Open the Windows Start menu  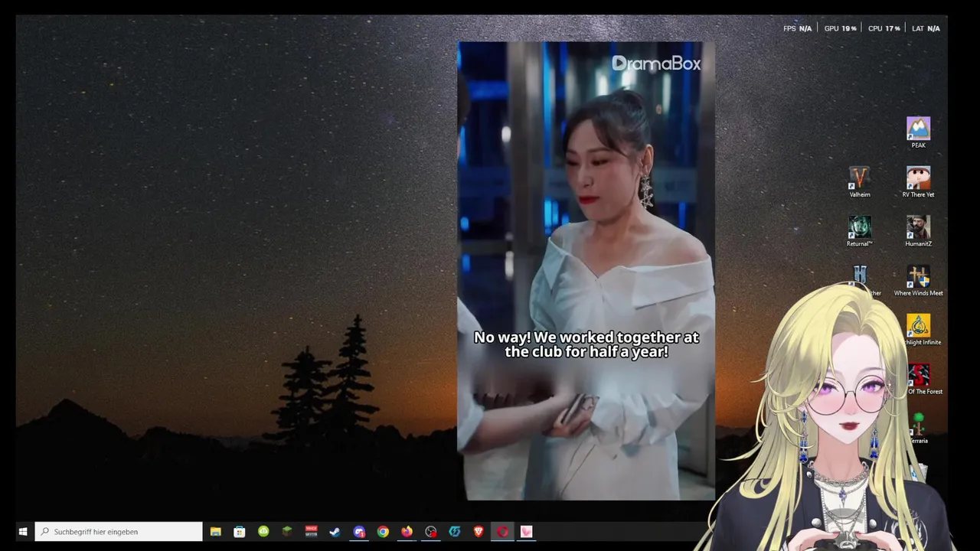coord(23,531)
